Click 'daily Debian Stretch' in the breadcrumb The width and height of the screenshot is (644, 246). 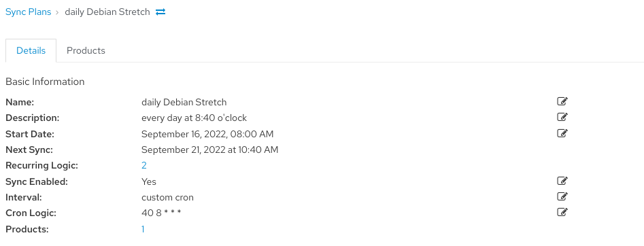[107, 12]
